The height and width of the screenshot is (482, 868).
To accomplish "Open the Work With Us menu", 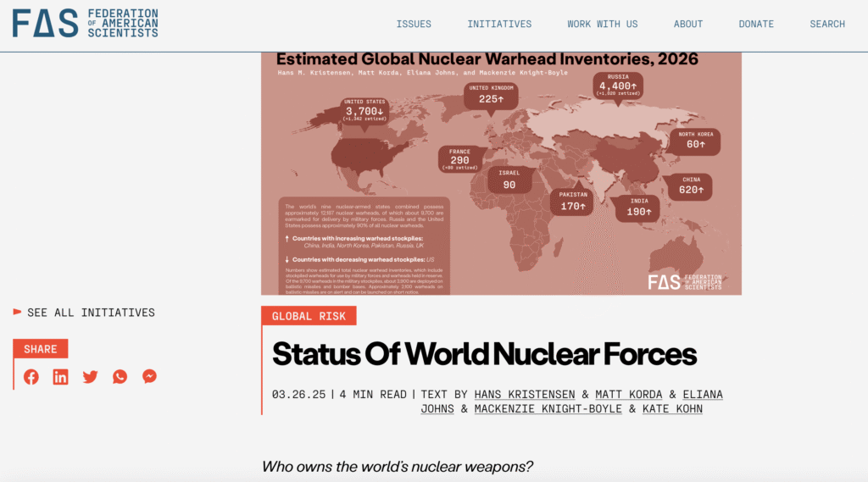I will pyautogui.click(x=603, y=25).
